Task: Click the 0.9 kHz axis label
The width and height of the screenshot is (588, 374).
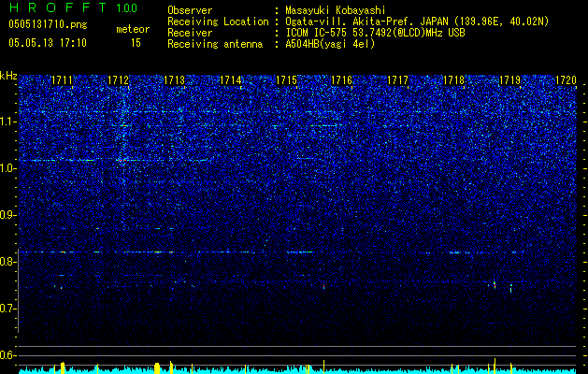Action: (8, 215)
